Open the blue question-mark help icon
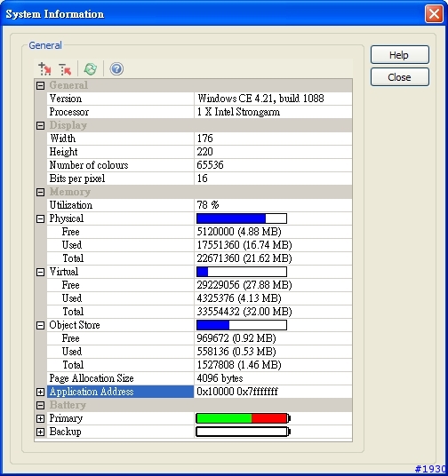Screen dimensions: 448x476 click(116, 69)
